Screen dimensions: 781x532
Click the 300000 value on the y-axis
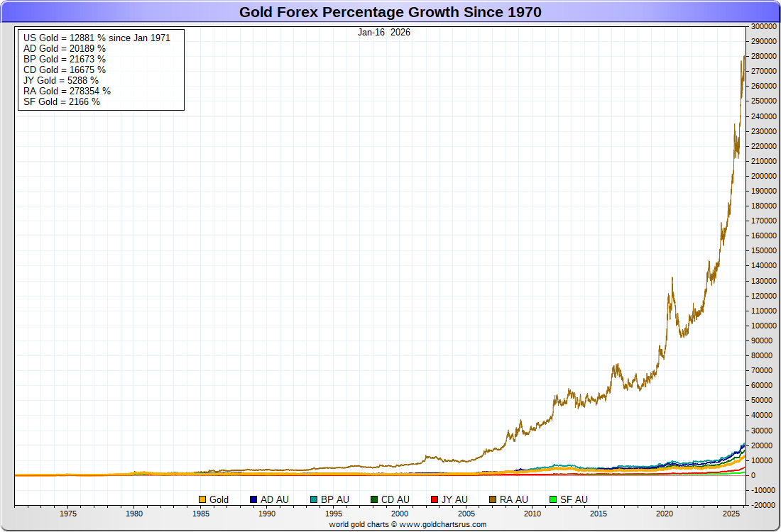click(762, 26)
